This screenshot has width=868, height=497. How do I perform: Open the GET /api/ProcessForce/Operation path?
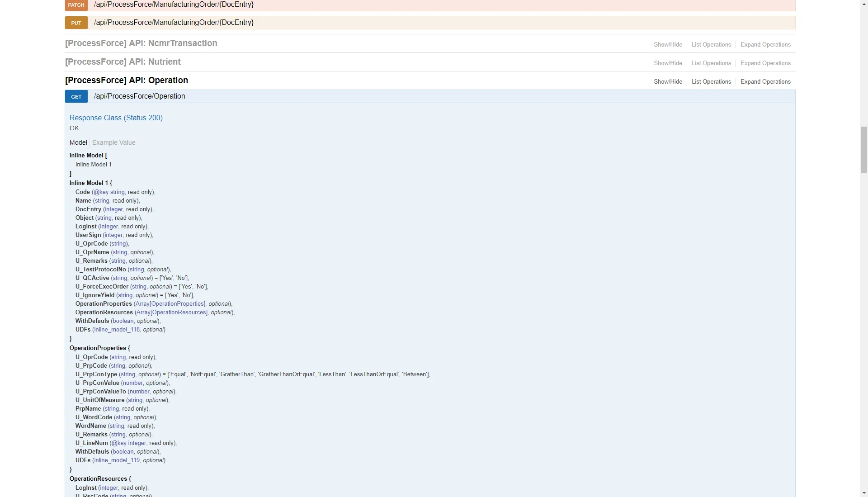139,96
